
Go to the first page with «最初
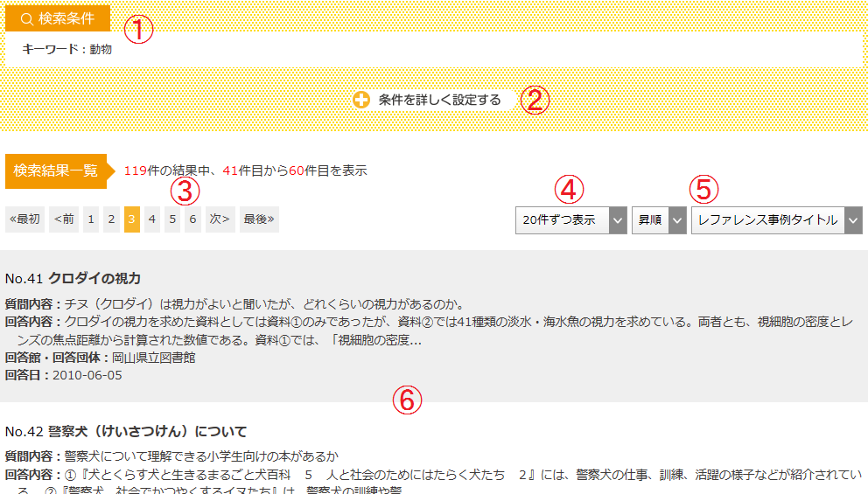tap(24, 219)
